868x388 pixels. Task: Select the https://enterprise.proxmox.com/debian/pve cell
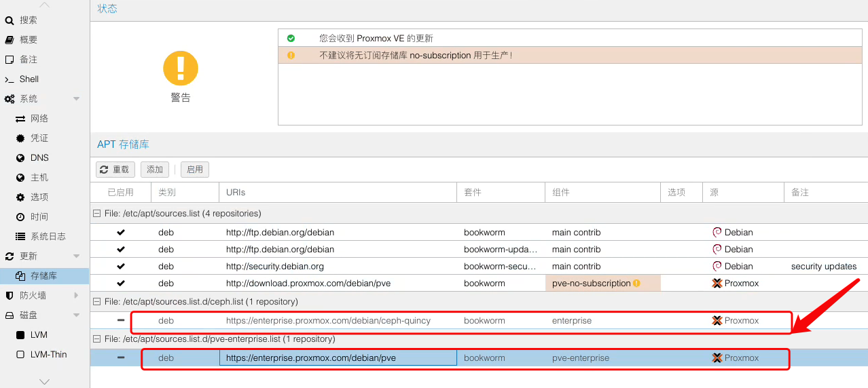coord(338,358)
